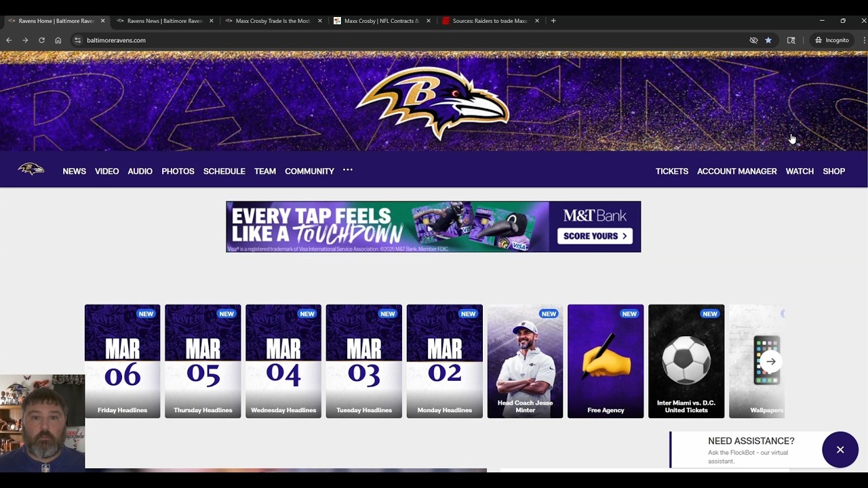This screenshot has height=488, width=868.
Task: Open MAR 03 Tuesday Headlines card
Action: coord(364,361)
